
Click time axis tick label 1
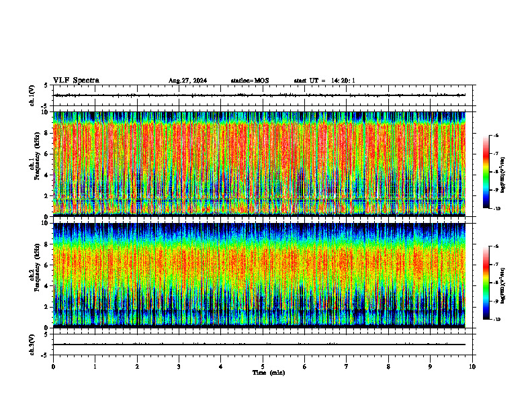(95, 367)
